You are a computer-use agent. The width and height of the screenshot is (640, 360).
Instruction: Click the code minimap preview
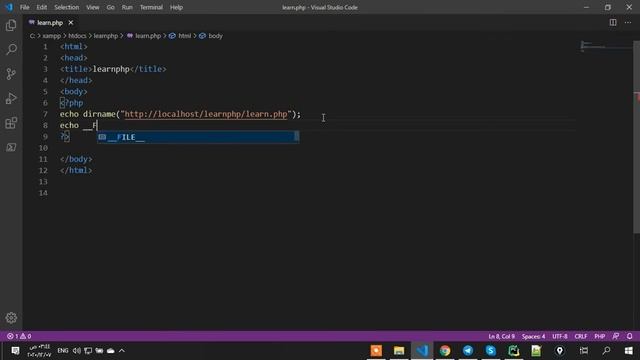606,47
